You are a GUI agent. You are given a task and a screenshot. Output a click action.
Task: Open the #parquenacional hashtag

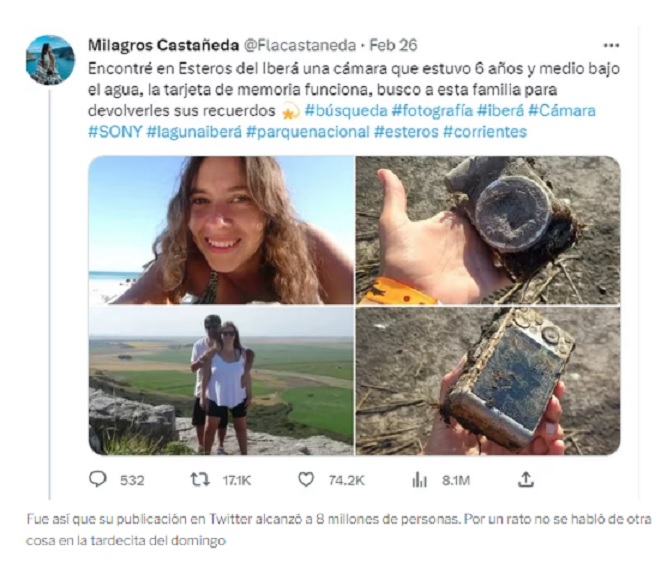(x=308, y=132)
